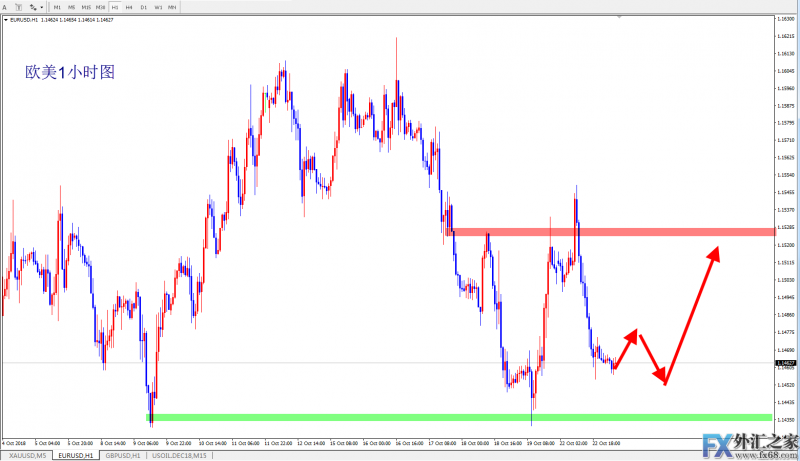This screenshot has width=800, height=461.
Task: Switch chart to M1 timeframe
Action: coord(57,6)
